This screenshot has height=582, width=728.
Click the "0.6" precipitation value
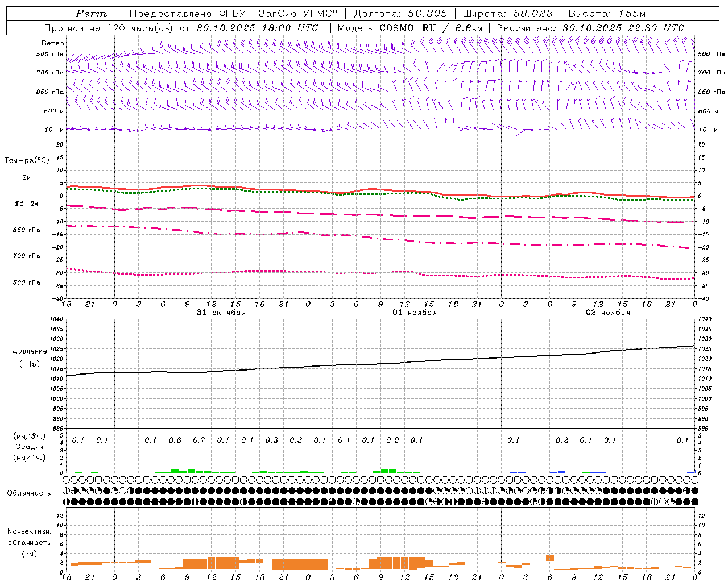(175, 440)
